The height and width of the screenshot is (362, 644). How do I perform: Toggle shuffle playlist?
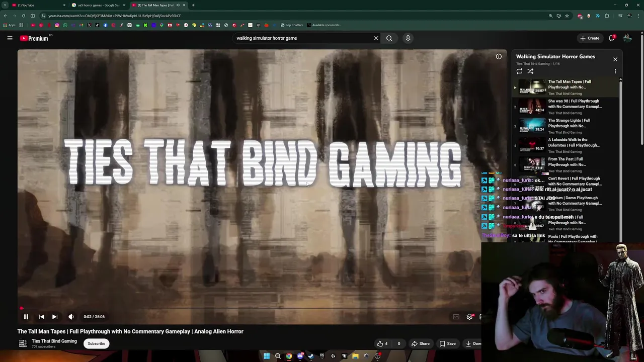[530, 71]
